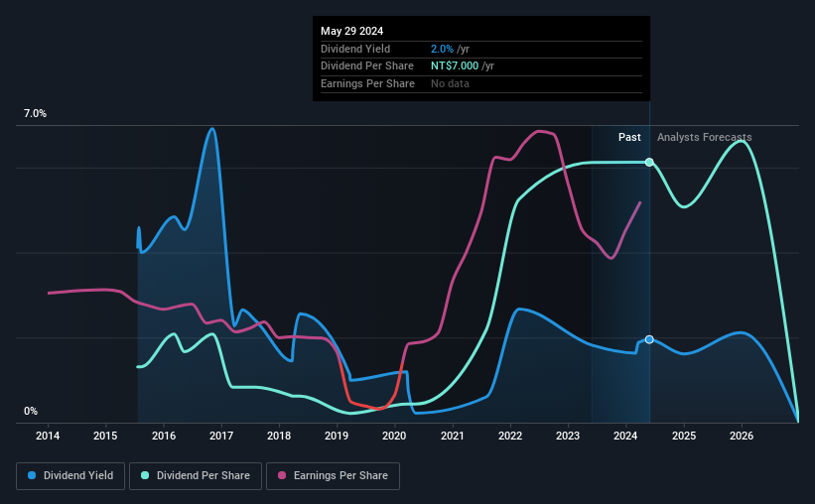Click the 7.0% y-axis label
Screen dimensions: 815x504
35,114
